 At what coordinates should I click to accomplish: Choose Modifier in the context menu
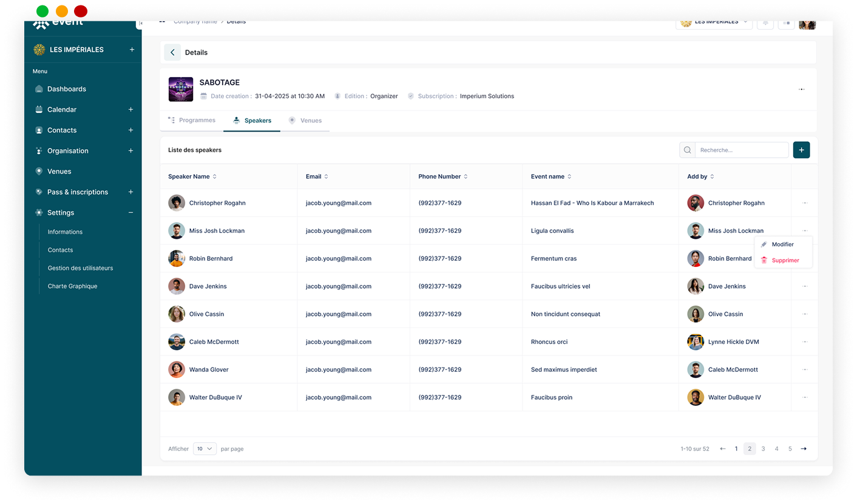pos(783,244)
